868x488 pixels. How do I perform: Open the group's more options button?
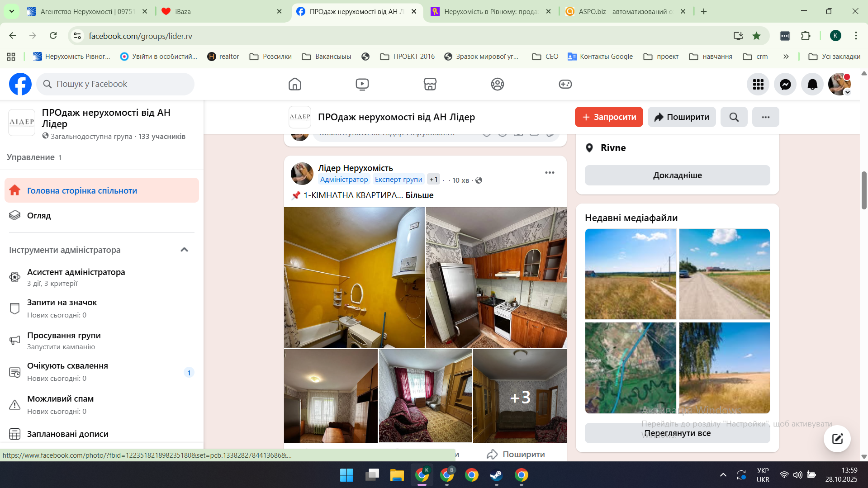765,117
